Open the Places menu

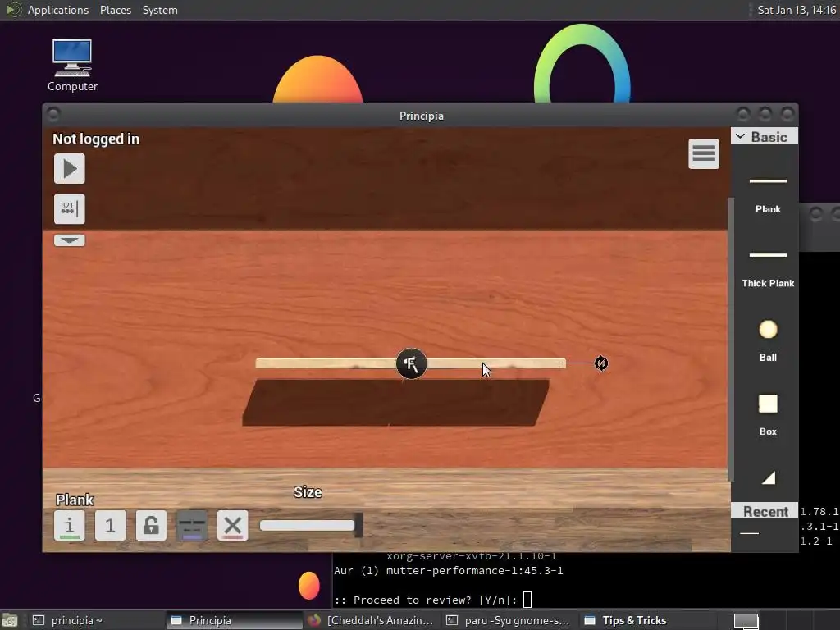[x=116, y=10]
